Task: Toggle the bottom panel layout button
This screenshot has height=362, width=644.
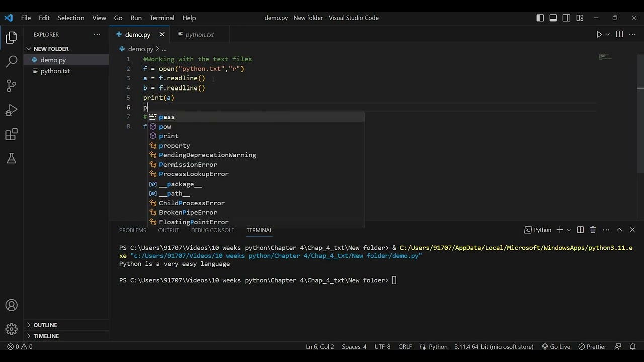Action: tap(553, 18)
